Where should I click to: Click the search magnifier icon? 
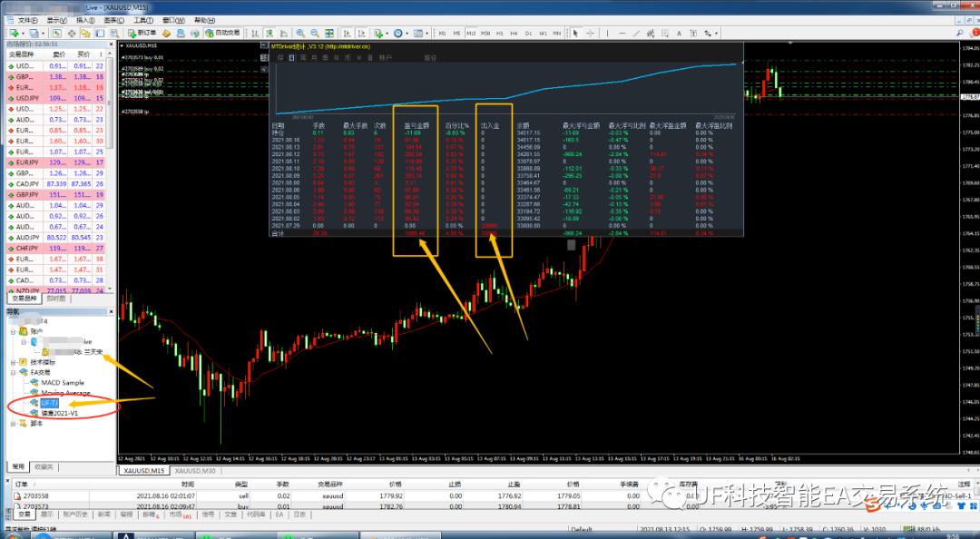(959, 33)
